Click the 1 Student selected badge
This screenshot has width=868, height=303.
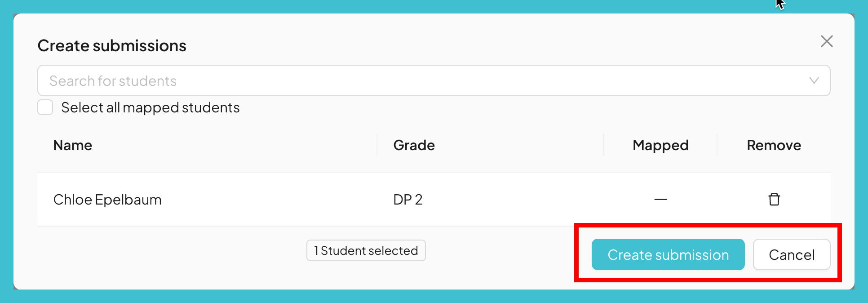(366, 250)
